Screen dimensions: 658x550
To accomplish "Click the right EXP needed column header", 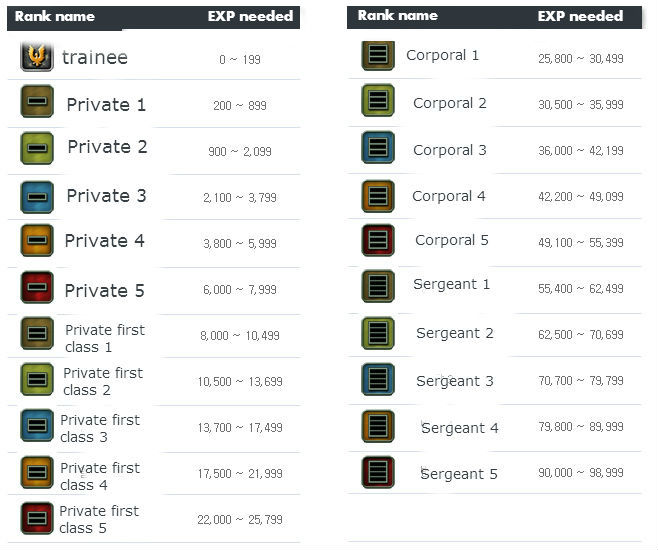I will (580, 16).
